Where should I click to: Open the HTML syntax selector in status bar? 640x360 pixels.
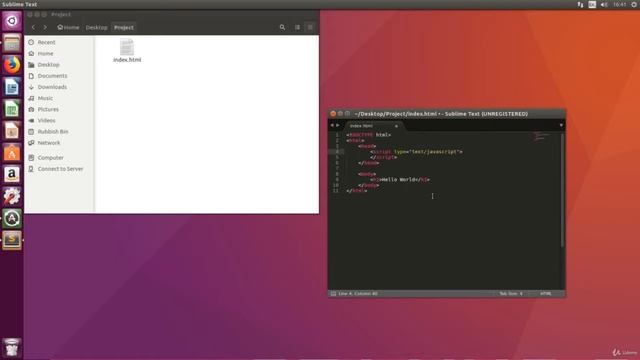(x=545, y=293)
